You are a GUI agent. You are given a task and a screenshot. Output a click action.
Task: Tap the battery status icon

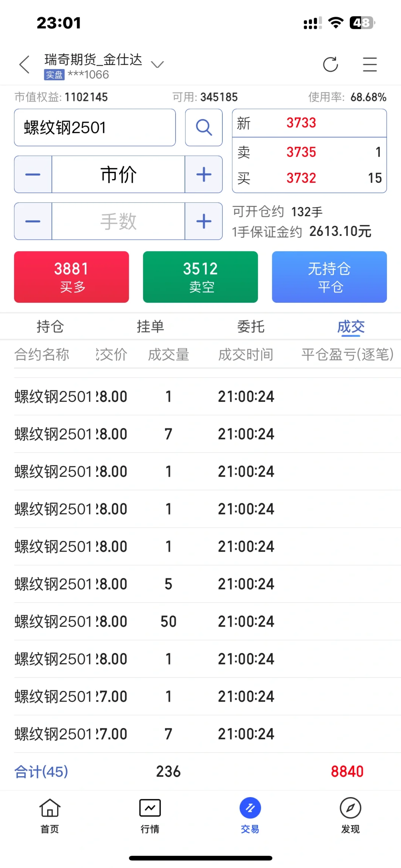[x=362, y=23]
